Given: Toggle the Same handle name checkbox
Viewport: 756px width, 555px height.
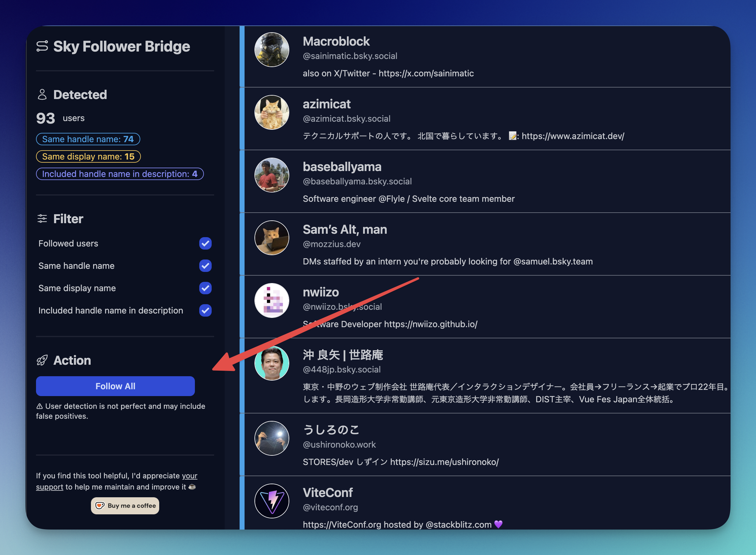Looking at the screenshot, I should pyautogui.click(x=205, y=266).
